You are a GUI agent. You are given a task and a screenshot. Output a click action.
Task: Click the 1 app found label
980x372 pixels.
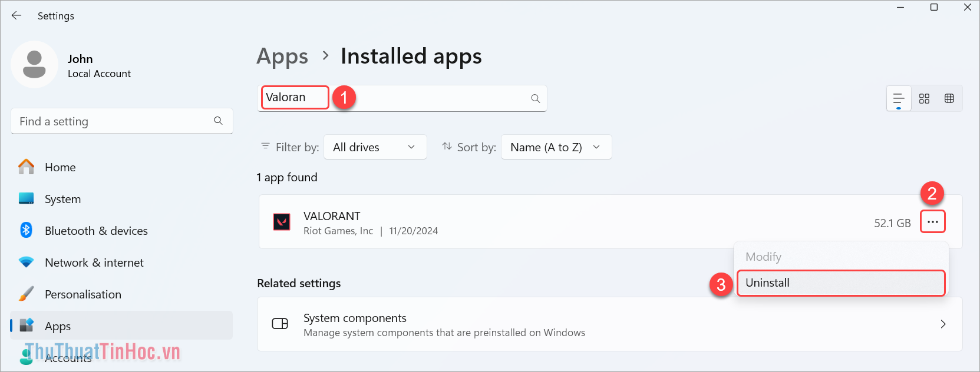tap(287, 177)
